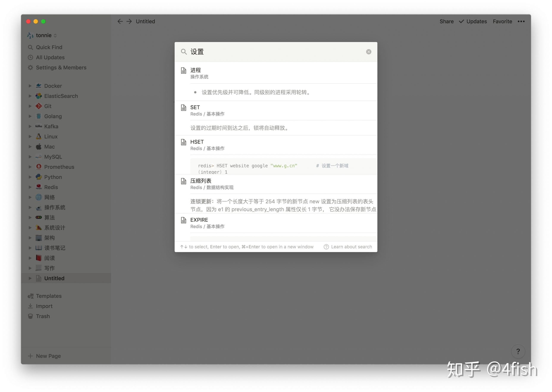Click the red book icon for 阅读
The width and height of the screenshot is (552, 392).
pos(38,258)
